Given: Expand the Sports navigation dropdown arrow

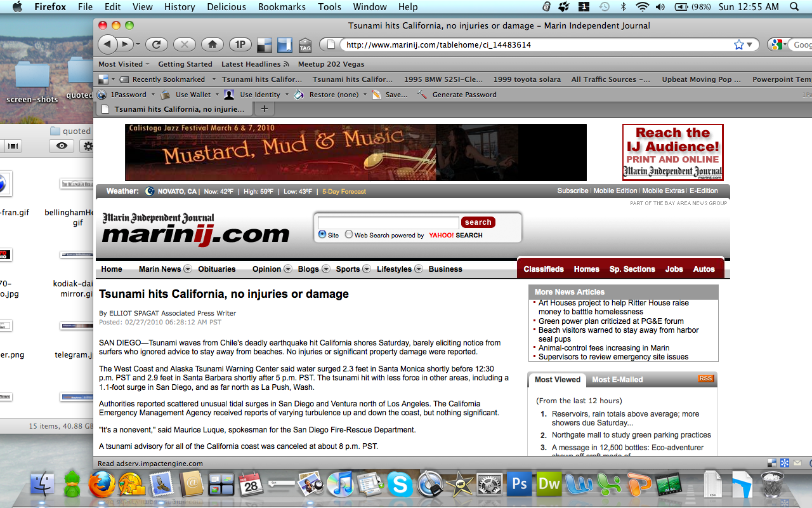Looking at the screenshot, I should [366, 269].
